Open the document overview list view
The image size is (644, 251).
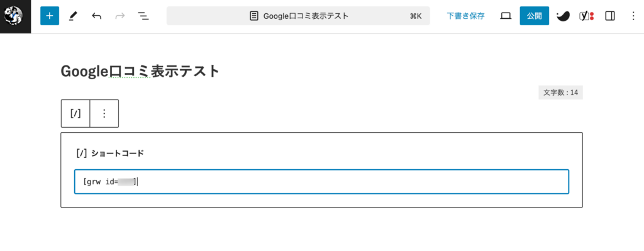(x=143, y=16)
